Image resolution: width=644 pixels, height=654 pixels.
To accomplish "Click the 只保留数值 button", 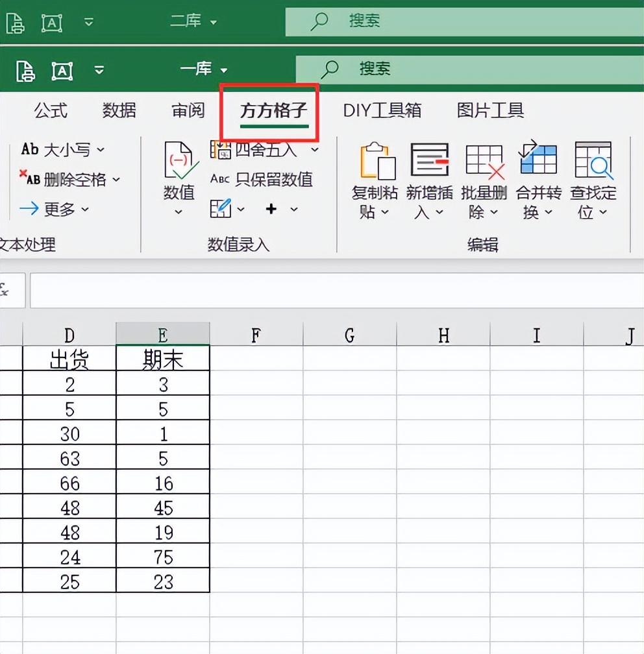I will coord(262,179).
